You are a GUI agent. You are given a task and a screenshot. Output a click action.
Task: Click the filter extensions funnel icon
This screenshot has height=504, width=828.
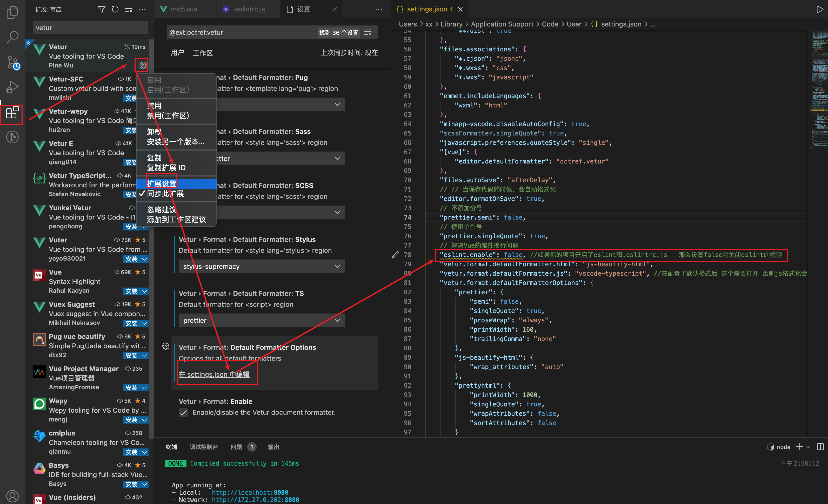102,9
